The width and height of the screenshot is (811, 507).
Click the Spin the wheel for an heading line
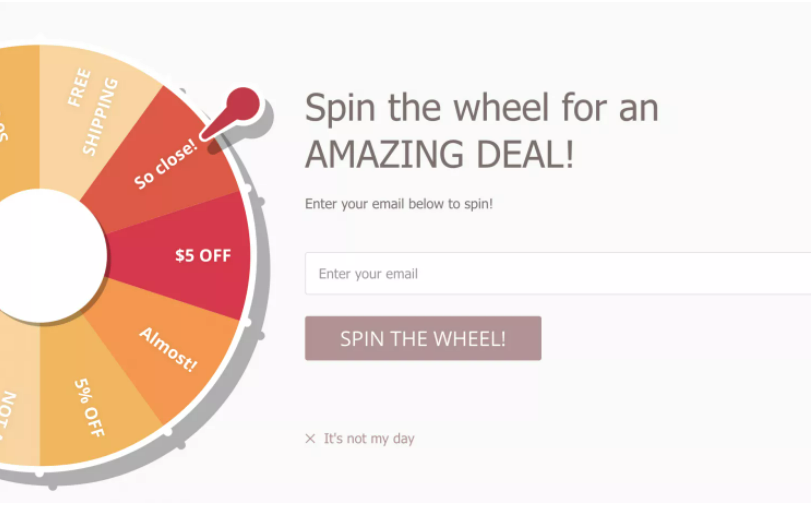point(481,107)
